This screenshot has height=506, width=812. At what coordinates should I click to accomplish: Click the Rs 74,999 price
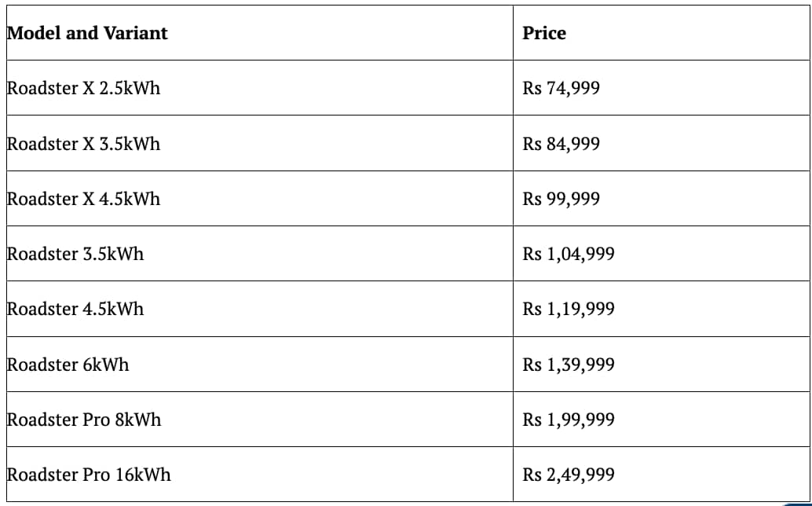click(561, 88)
